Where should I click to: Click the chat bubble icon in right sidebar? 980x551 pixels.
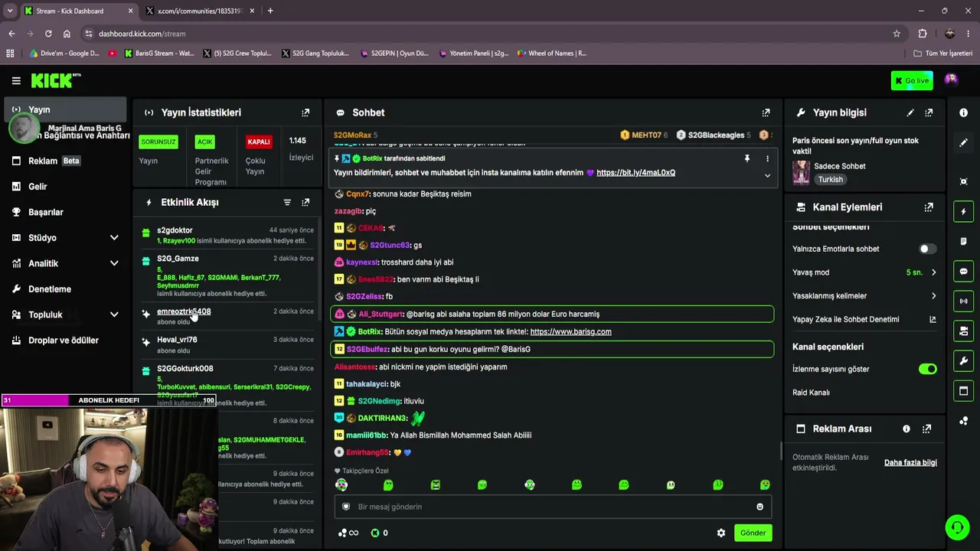963,272
